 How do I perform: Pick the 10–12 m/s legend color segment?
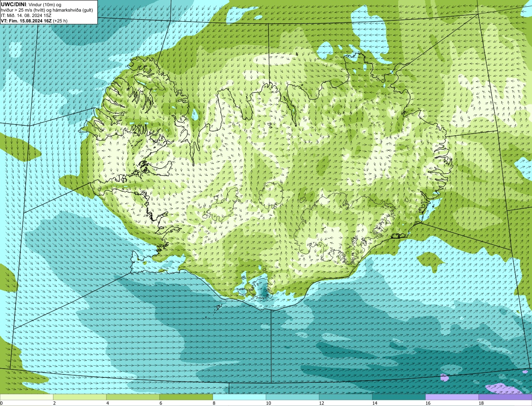coord(293,397)
